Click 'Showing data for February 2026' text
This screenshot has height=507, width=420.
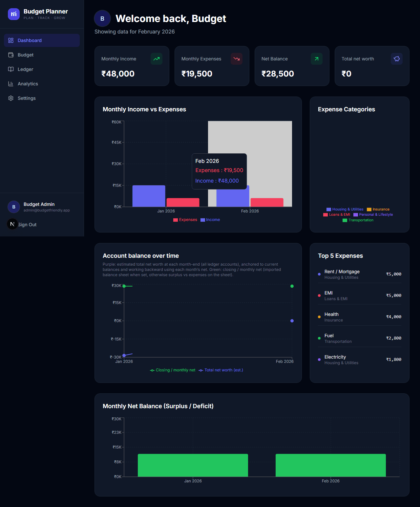point(135,32)
